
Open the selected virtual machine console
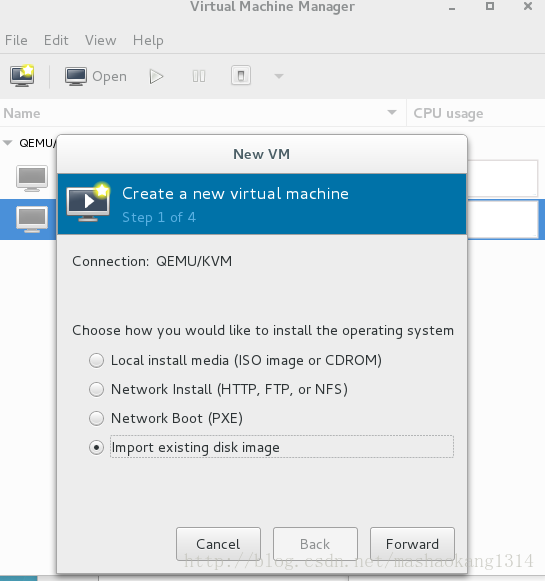pyautogui.click(x=96, y=76)
